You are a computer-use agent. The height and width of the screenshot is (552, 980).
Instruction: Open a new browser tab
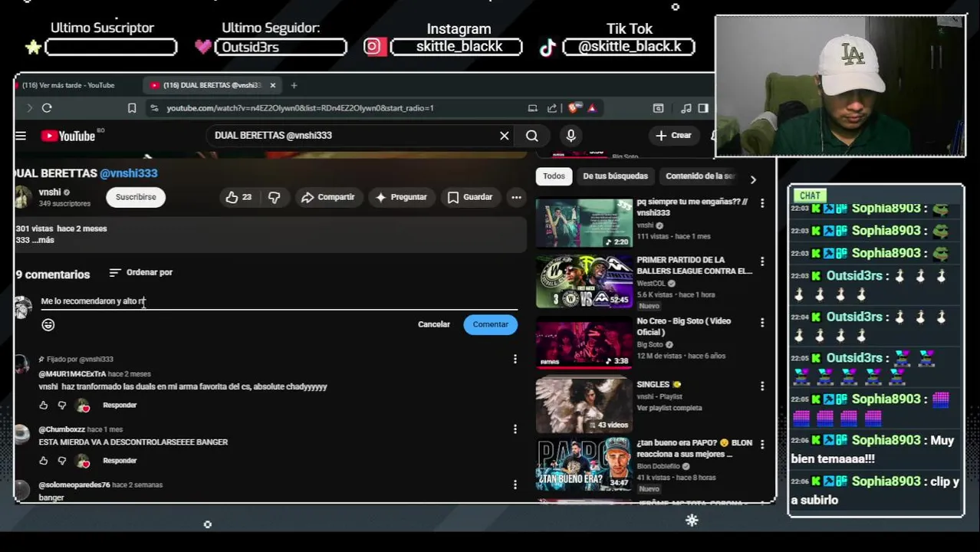tap(294, 85)
